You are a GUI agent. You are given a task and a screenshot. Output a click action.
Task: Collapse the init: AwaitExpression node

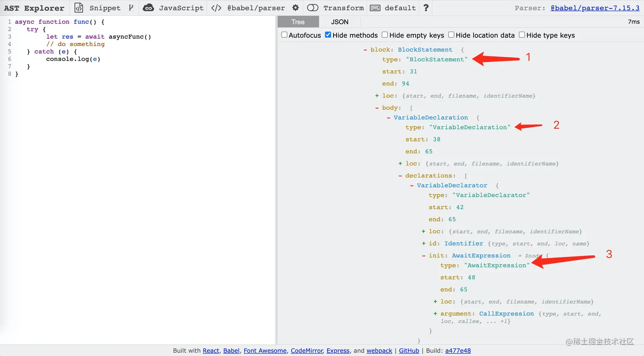point(423,256)
